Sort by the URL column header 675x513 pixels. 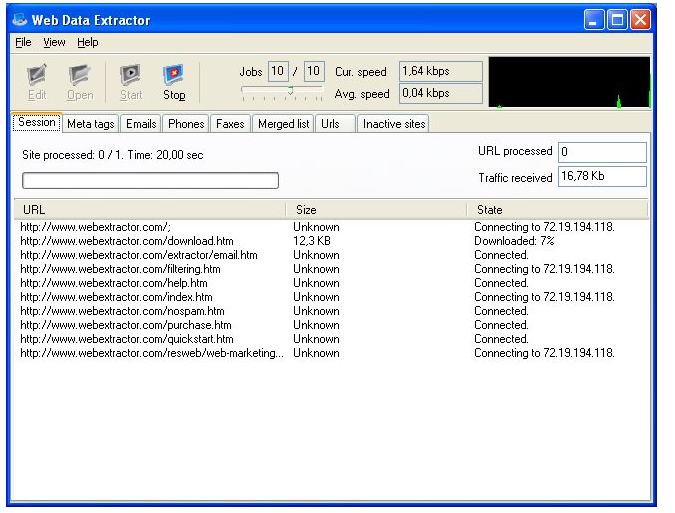click(x=150, y=210)
